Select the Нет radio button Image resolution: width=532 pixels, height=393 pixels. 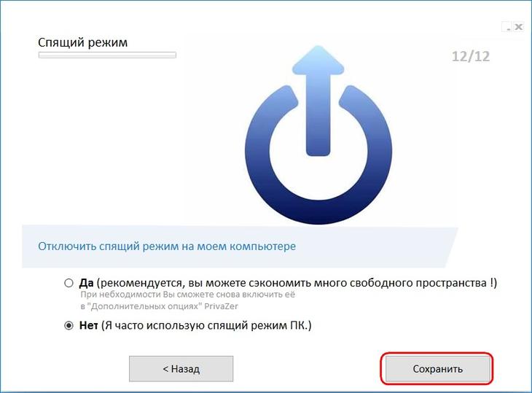pyautogui.click(x=69, y=326)
